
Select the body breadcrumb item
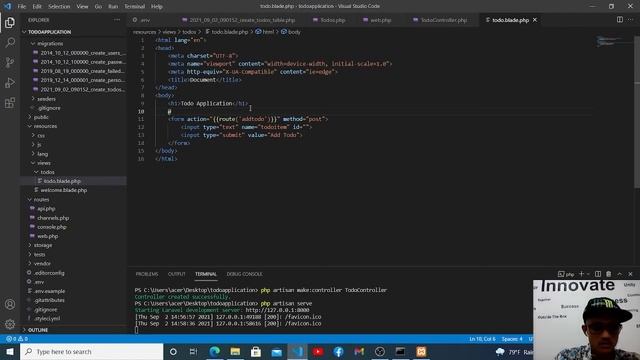point(291,32)
